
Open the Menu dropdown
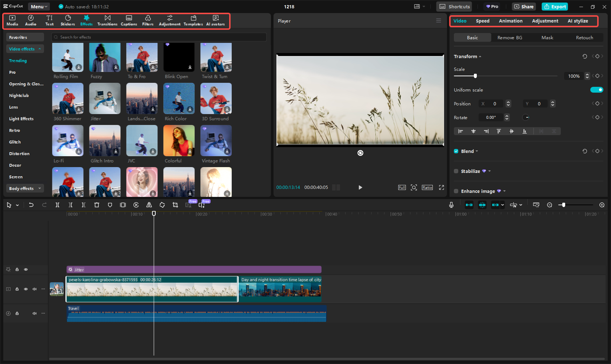(39, 6)
